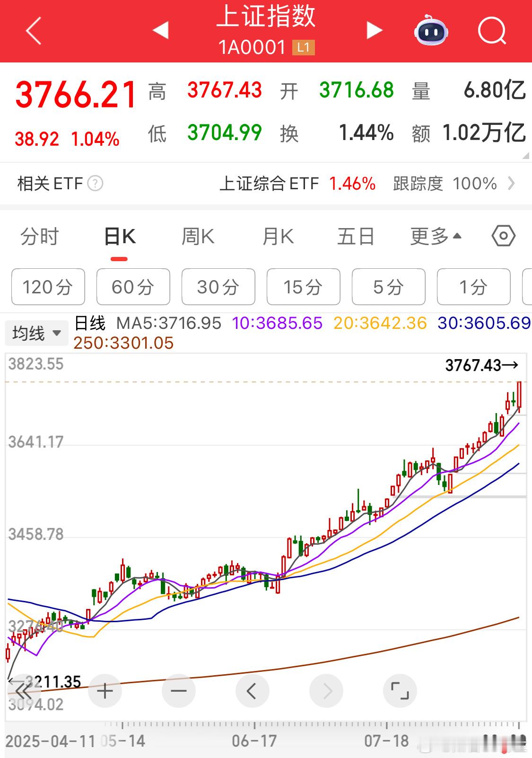Tap the 上证指数 title
The width and height of the screenshot is (532, 758).
click(266, 16)
